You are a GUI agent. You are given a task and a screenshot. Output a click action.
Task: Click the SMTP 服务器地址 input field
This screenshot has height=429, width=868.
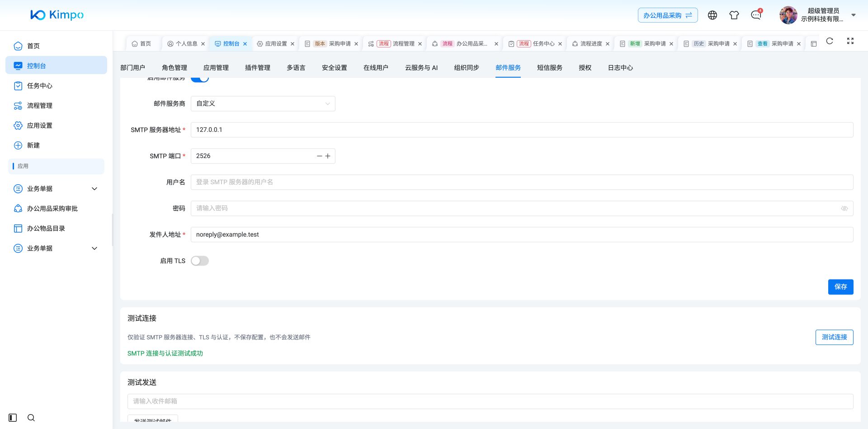point(522,130)
